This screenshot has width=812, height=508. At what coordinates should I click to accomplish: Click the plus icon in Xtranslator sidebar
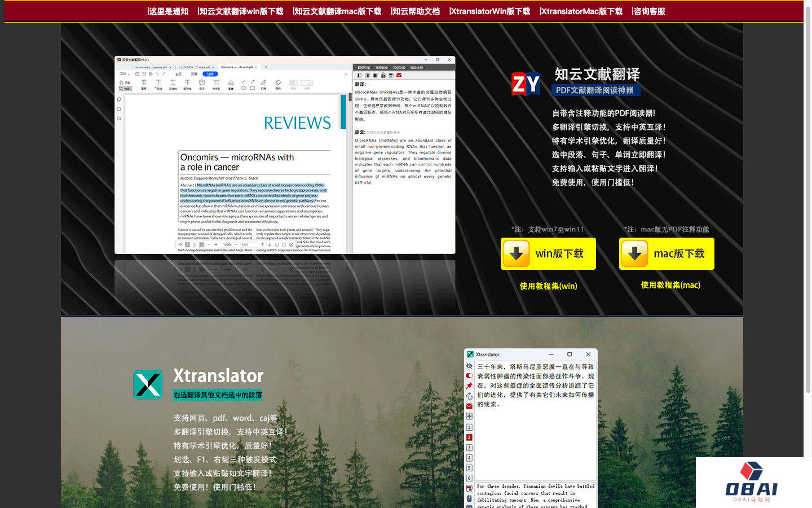(x=469, y=416)
